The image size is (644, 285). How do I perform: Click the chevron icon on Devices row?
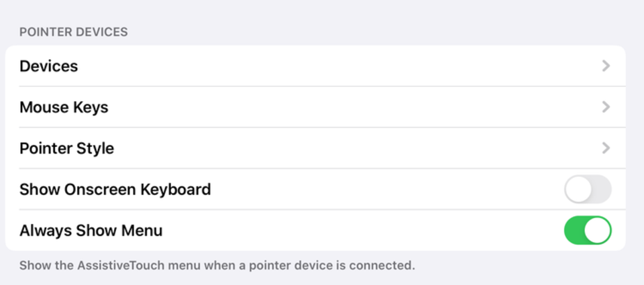[x=606, y=66]
